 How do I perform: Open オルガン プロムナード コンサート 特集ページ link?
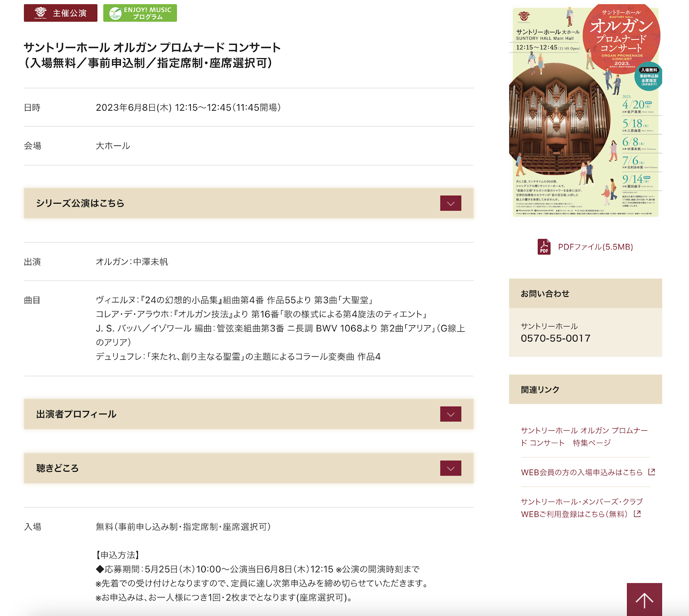pyautogui.click(x=584, y=436)
